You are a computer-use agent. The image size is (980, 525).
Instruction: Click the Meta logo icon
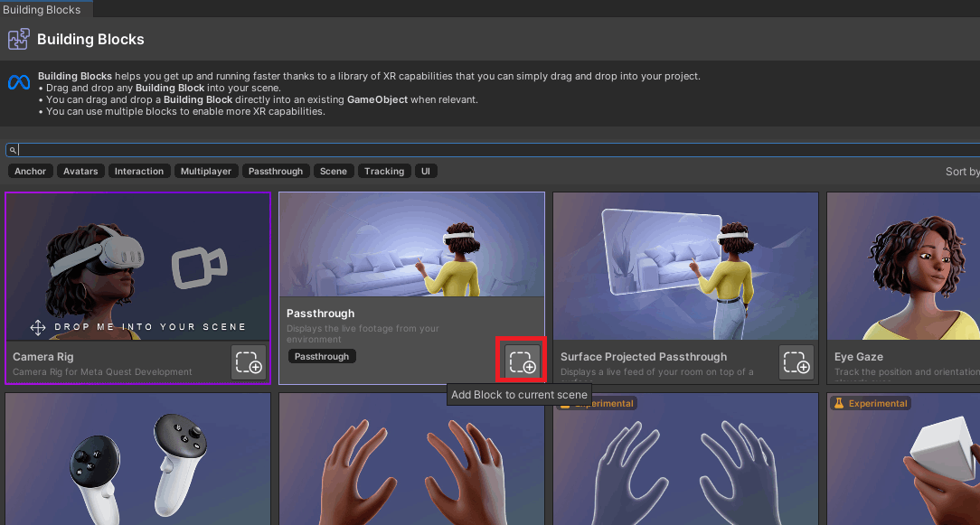pyautogui.click(x=19, y=82)
